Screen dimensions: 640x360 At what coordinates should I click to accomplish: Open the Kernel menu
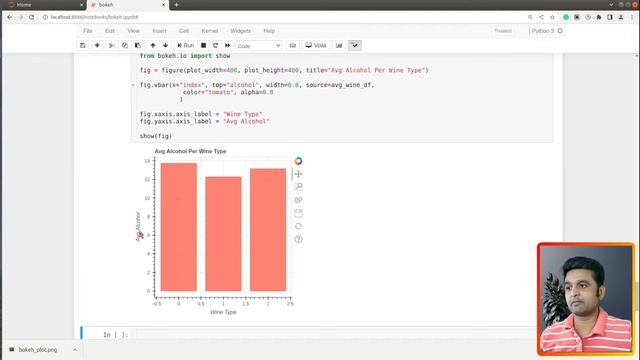click(210, 31)
